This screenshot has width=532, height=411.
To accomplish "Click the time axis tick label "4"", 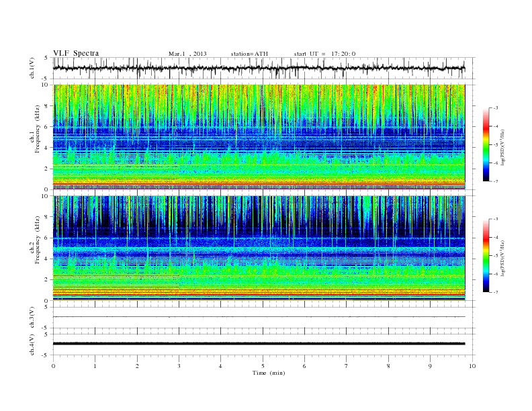I will [x=220, y=366].
